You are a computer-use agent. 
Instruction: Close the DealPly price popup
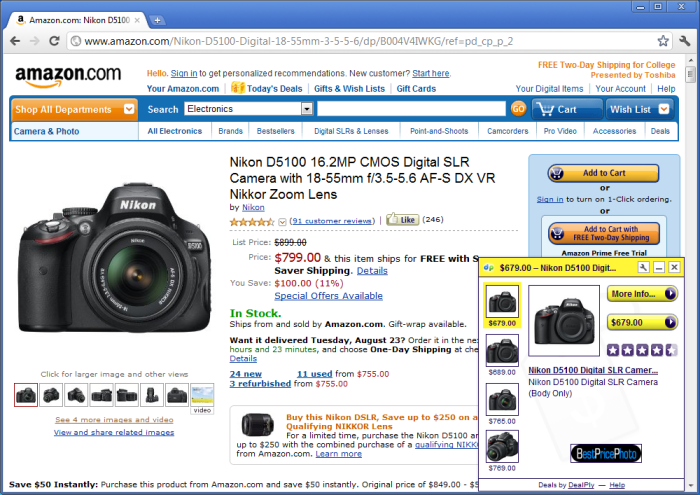[x=674, y=267]
